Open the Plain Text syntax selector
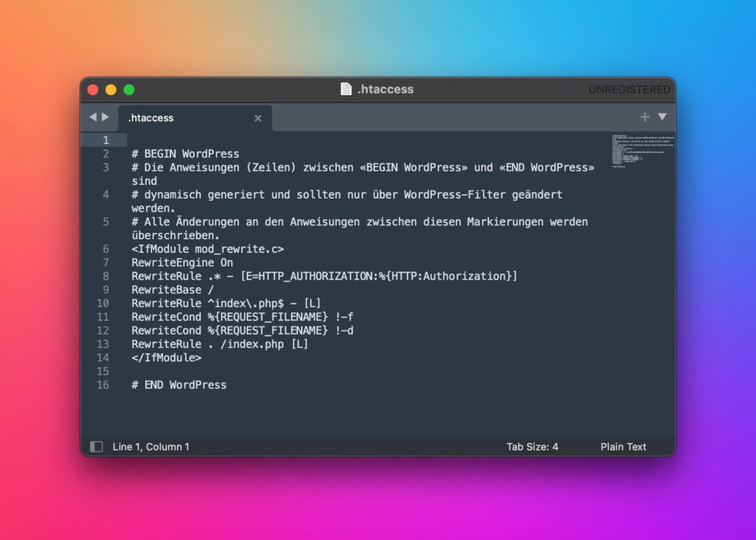This screenshot has width=756, height=540. (x=623, y=447)
